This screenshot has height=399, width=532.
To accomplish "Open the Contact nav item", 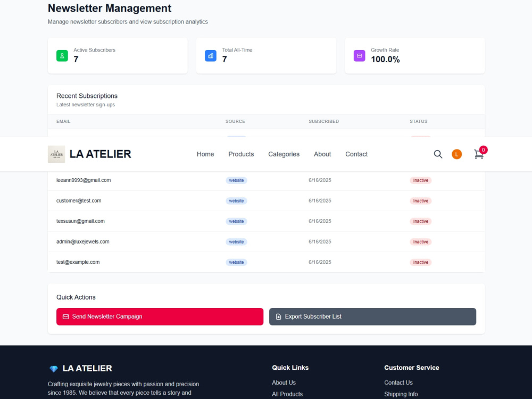I will click(356, 154).
